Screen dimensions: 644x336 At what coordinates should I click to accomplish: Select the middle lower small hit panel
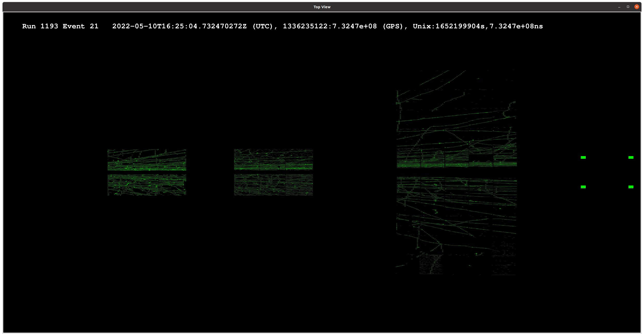(x=273, y=185)
